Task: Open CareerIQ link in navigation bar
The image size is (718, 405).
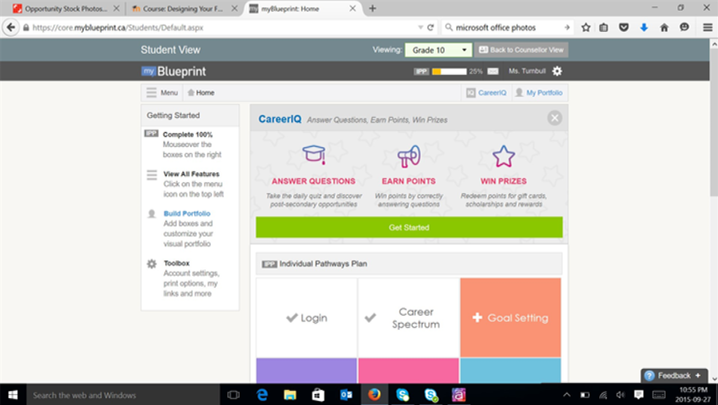Action: tap(486, 93)
